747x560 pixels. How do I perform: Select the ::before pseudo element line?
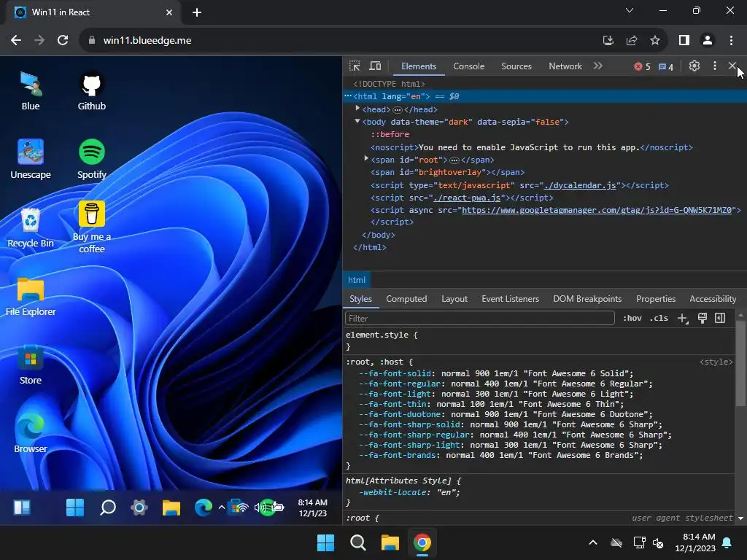390,134
